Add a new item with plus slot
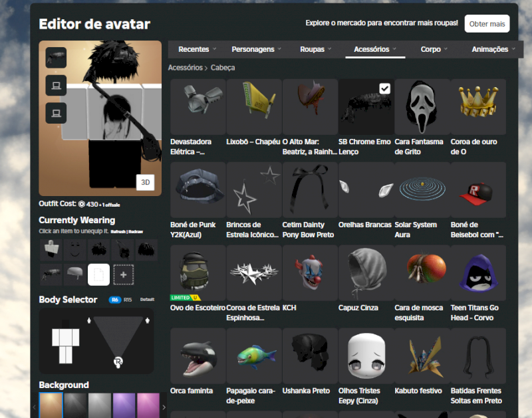 [x=123, y=274]
